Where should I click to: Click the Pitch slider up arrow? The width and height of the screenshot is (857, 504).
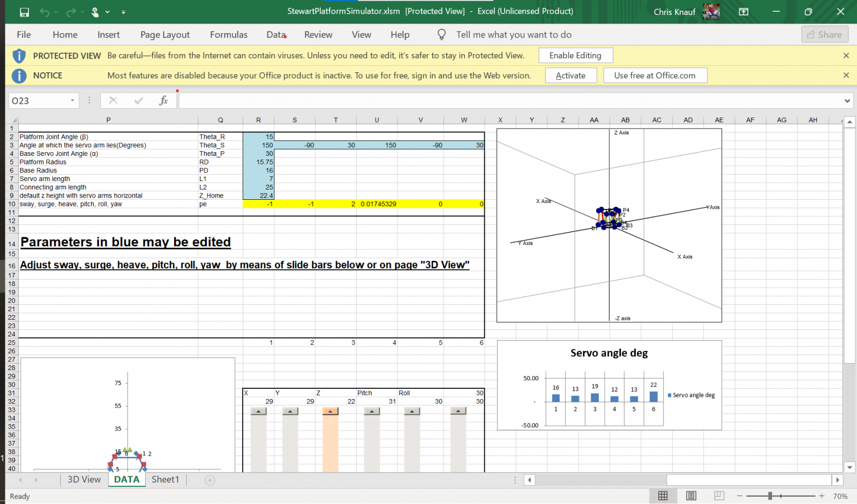[x=372, y=411]
